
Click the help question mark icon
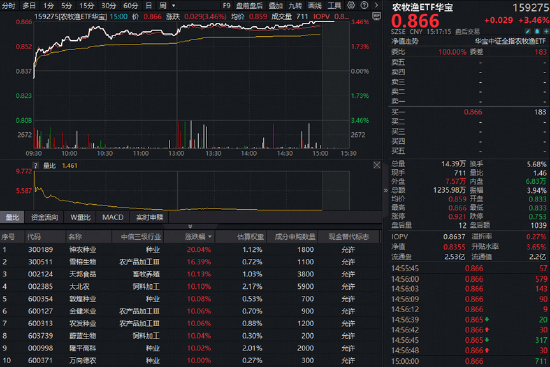point(364,5)
